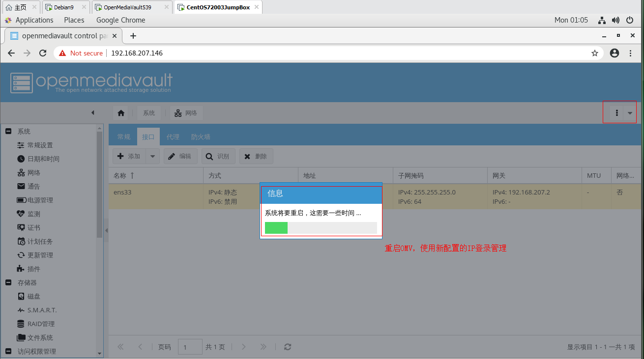Open 电源管理 battery item
Screen dimensions: 644x359
(x=34, y=200)
